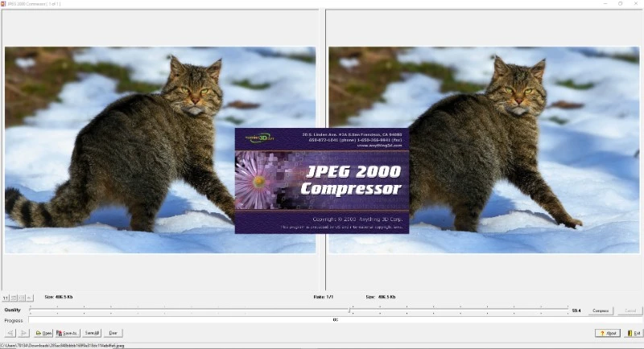Open the About dialog
644x349 pixels.
point(608,333)
